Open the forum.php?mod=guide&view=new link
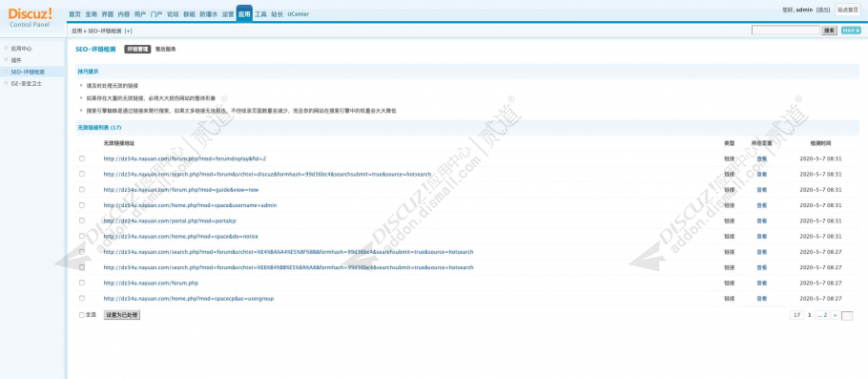Screen dimensions: 868x379 181,189
